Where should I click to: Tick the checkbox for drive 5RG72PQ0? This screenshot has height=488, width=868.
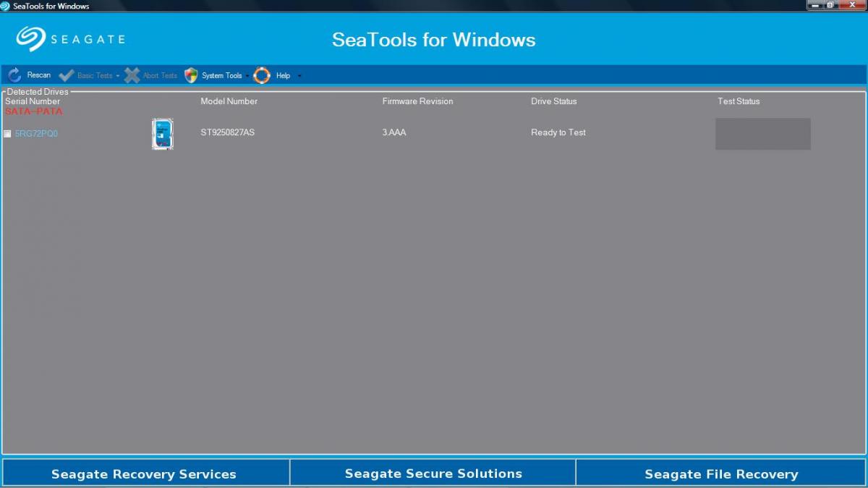(x=7, y=134)
